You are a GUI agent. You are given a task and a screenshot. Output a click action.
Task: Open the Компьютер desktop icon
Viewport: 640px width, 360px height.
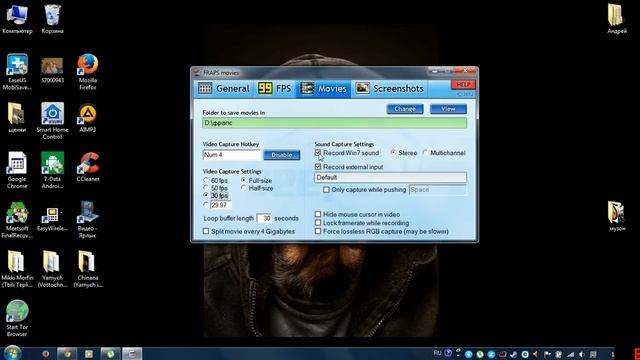coord(17,18)
